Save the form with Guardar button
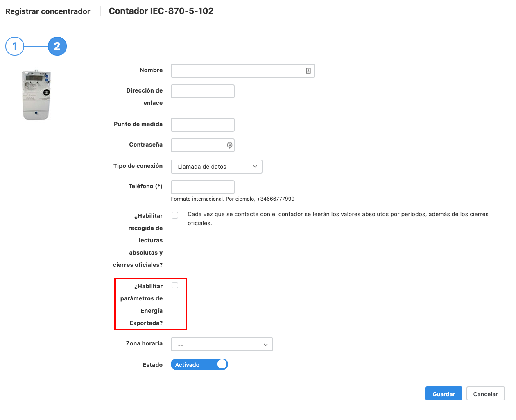Viewport: 516px width, 420px height. (x=444, y=394)
